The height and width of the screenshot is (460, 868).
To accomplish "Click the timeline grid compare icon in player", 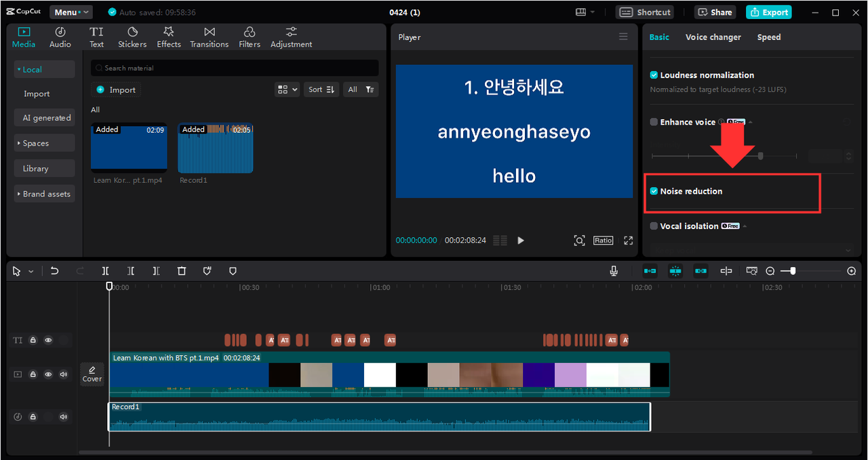I will (x=500, y=241).
